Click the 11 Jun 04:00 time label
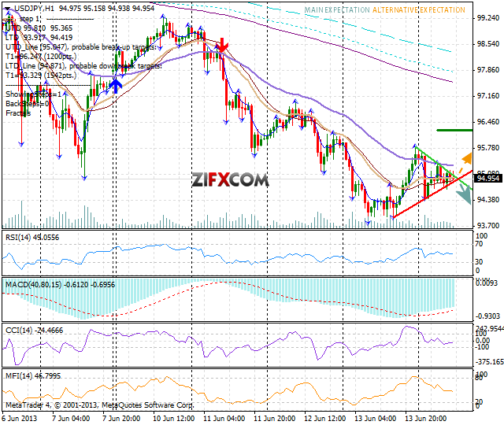504x425 pixels. [x=224, y=418]
